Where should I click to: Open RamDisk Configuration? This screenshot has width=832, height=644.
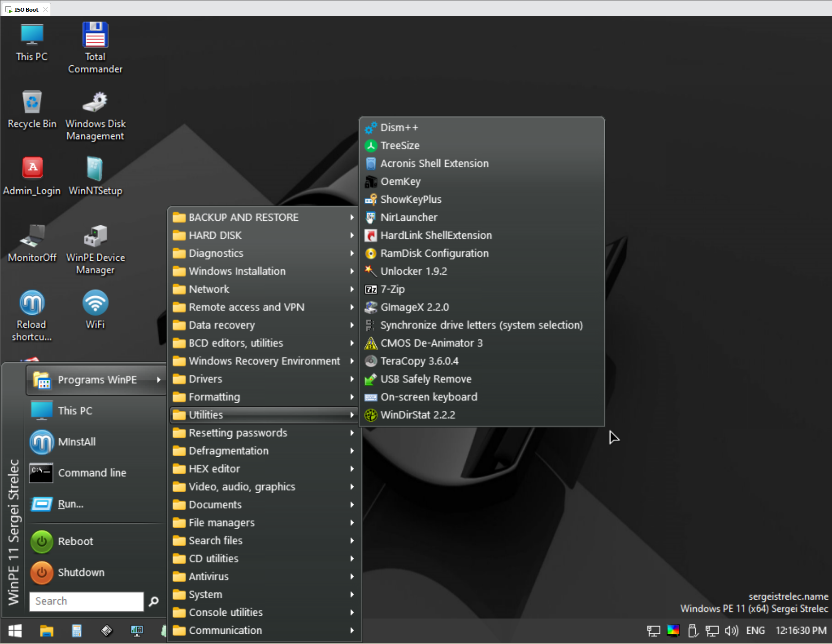[482, 253]
